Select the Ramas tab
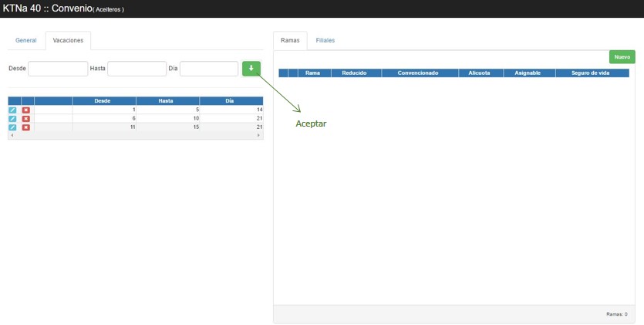The width and height of the screenshot is (644, 325). pos(290,40)
